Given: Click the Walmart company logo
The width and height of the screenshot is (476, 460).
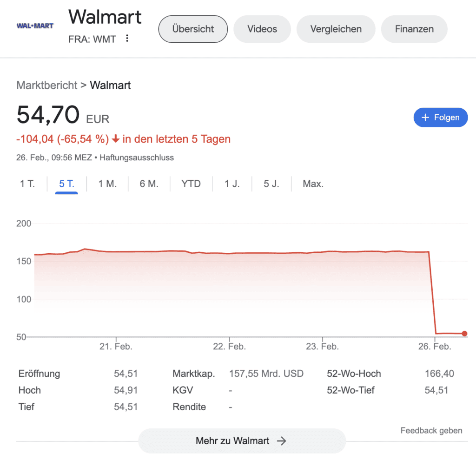Looking at the screenshot, I should coord(35,26).
